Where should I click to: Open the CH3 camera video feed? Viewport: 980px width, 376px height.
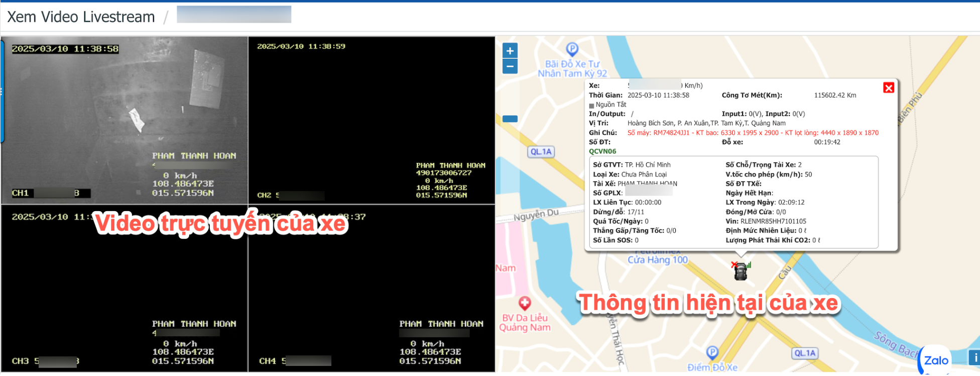click(x=125, y=289)
